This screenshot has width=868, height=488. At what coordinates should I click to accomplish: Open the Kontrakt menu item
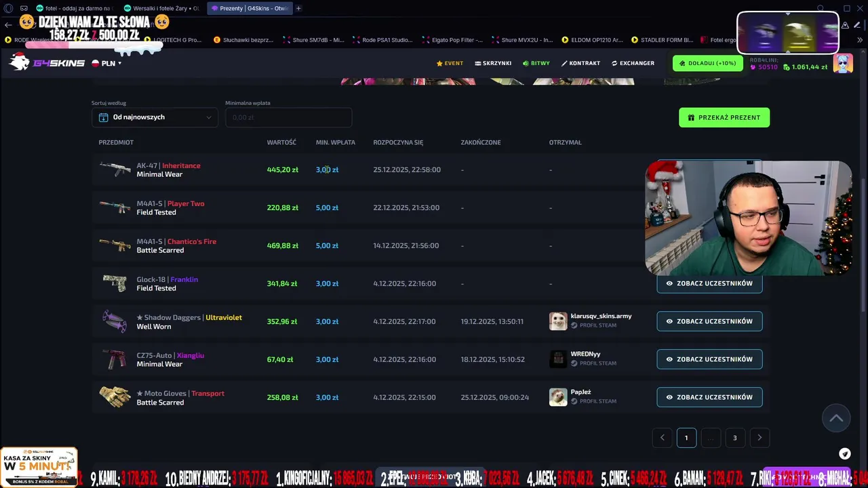coord(580,63)
